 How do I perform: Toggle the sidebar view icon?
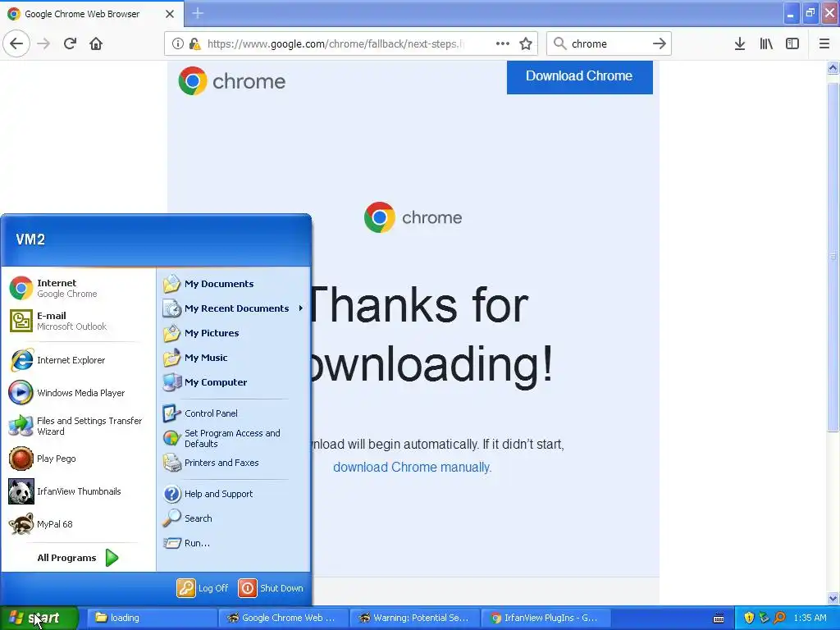[792, 43]
